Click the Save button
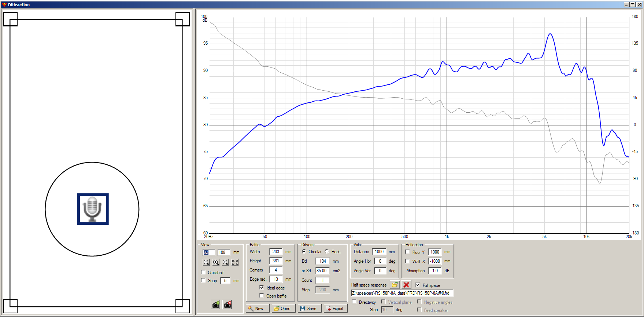Image resolution: width=644 pixels, height=317 pixels. 310,309
